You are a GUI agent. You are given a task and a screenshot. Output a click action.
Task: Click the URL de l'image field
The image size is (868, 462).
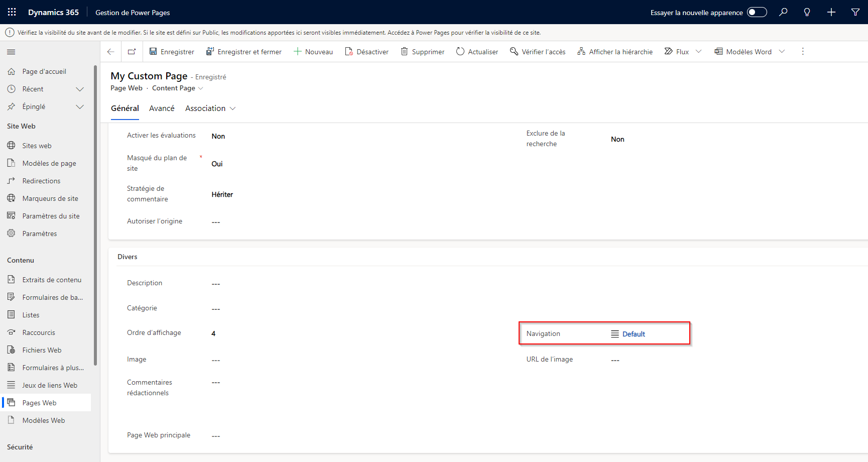point(615,360)
